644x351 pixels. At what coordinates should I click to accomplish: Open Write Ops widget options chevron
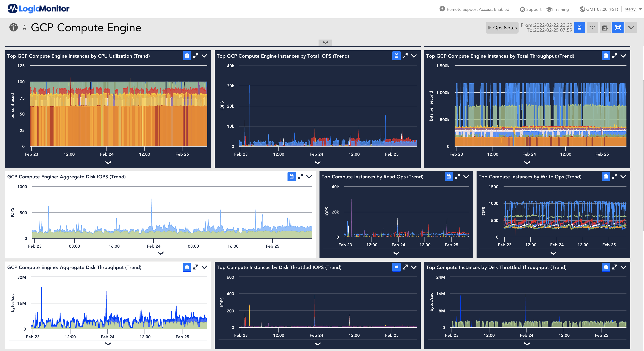point(623,177)
